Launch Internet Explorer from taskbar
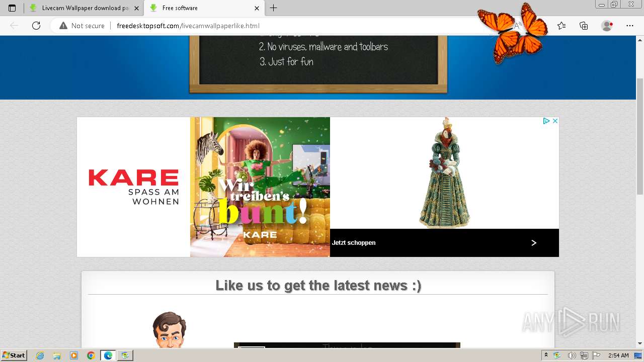644x362 pixels. coord(40,355)
